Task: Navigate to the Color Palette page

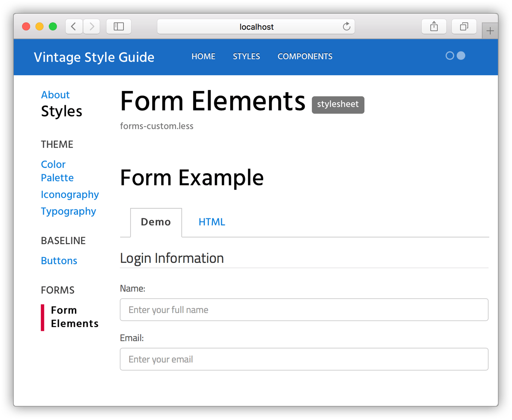Action: click(57, 171)
